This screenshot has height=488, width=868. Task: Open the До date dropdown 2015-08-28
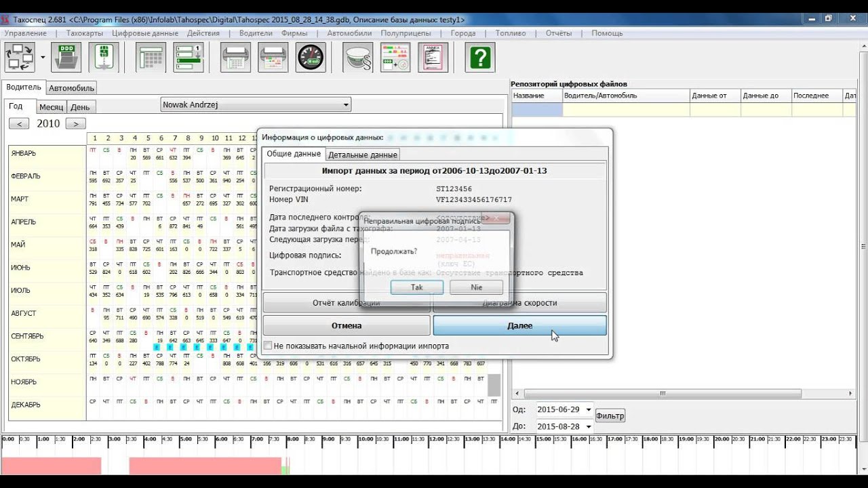(x=588, y=426)
